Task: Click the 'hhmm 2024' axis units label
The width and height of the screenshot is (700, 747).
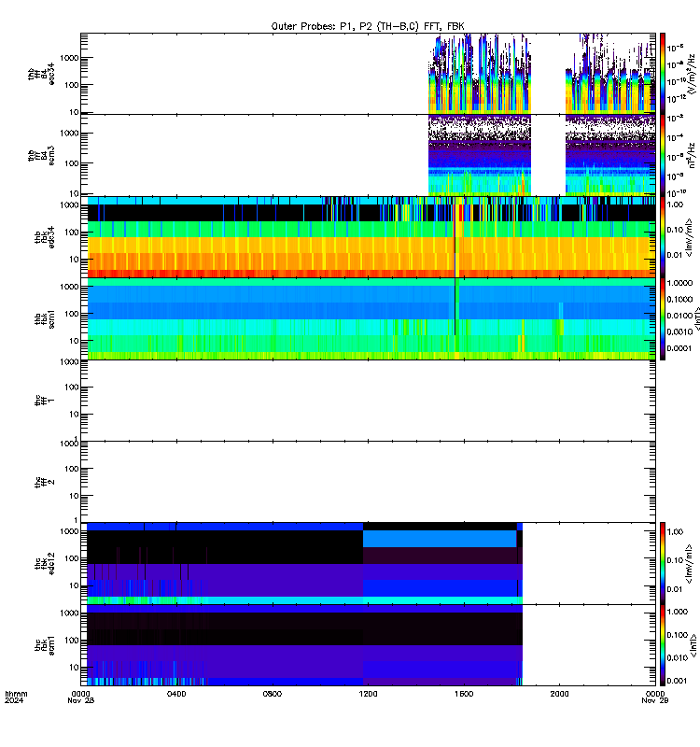Action: point(16,697)
